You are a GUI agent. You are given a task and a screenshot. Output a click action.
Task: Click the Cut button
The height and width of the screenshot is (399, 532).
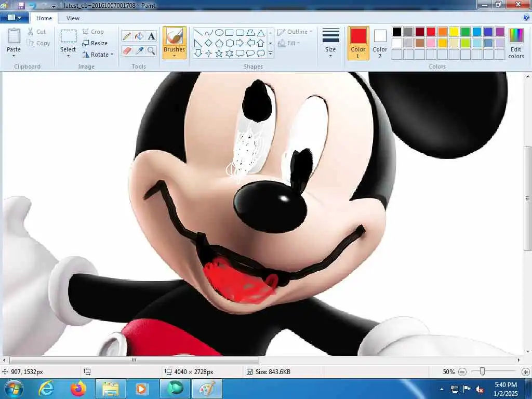[37, 32]
